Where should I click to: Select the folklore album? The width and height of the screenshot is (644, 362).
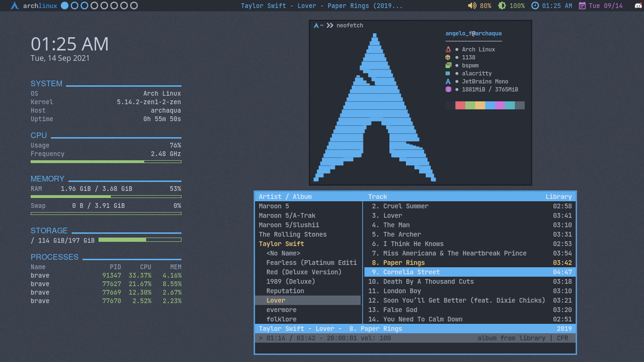tap(308, 319)
